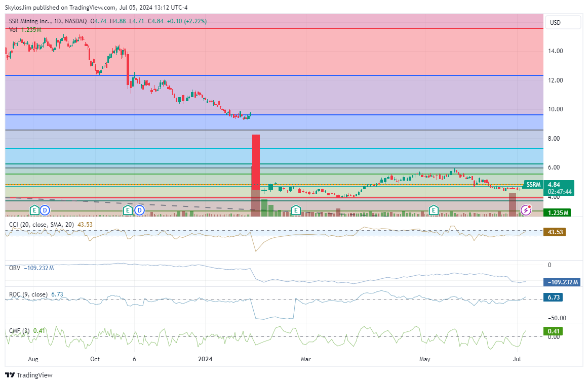588x384 pixels.
Task: Click the Mar label on time axis
Action: [x=305, y=359]
